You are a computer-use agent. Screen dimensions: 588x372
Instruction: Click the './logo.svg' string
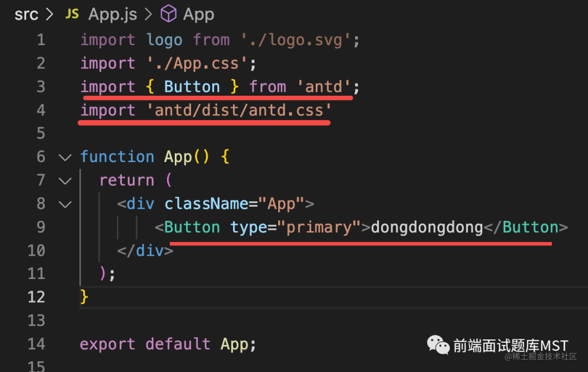(x=296, y=40)
